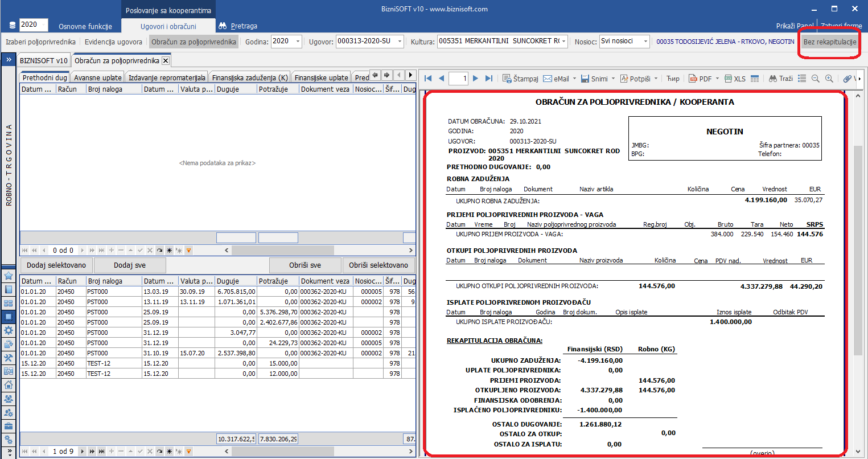Export the report to XLS
Viewport: 868px width, 459px height.
tap(735, 79)
